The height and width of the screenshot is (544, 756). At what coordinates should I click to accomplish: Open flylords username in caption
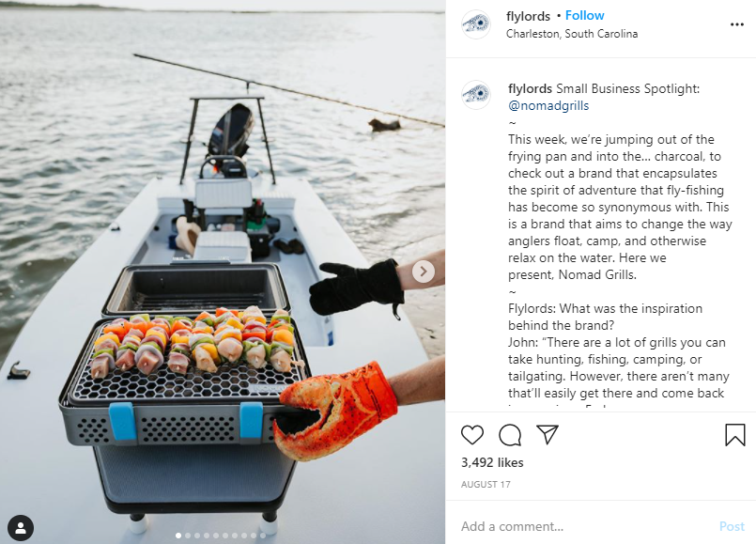point(530,88)
